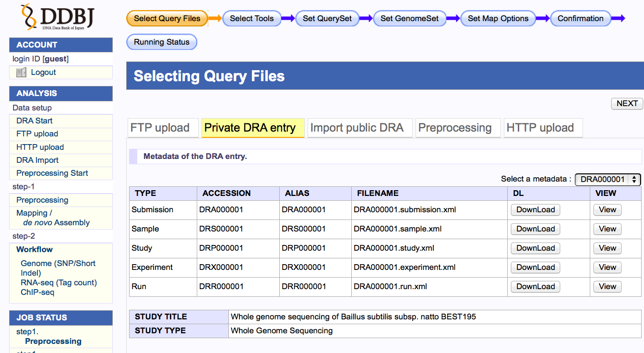View the Sample metadata row
The width and height of the screenshot is (644, 353).
click(x=607, y=229)
